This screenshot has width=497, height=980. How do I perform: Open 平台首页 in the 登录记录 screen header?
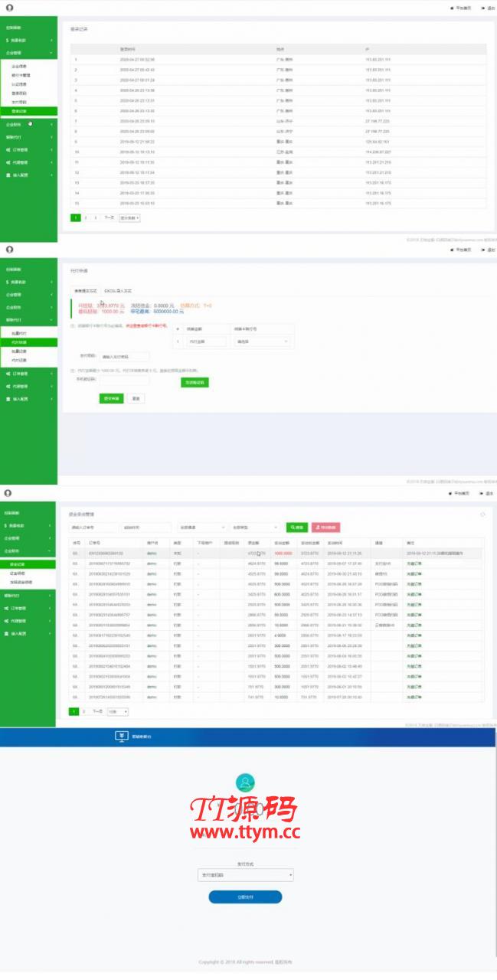(x=461, y=8)
